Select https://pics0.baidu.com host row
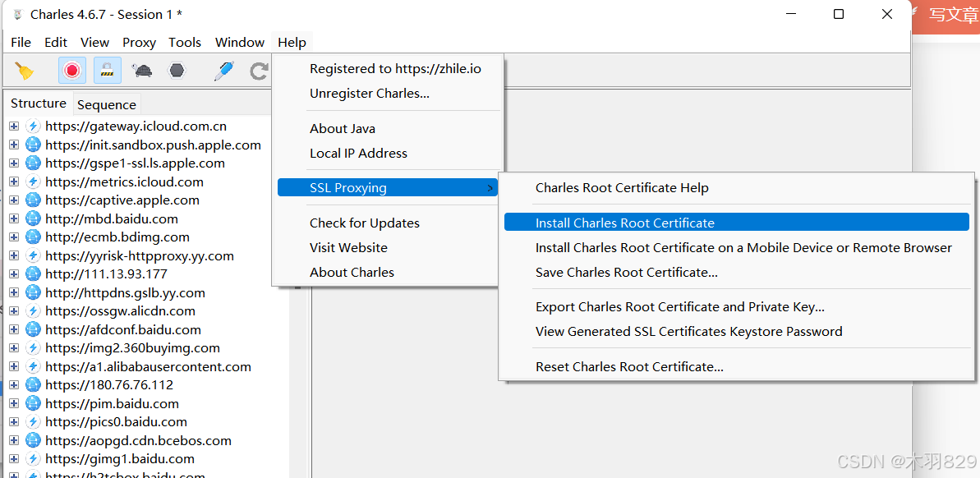 click(117, 422)
